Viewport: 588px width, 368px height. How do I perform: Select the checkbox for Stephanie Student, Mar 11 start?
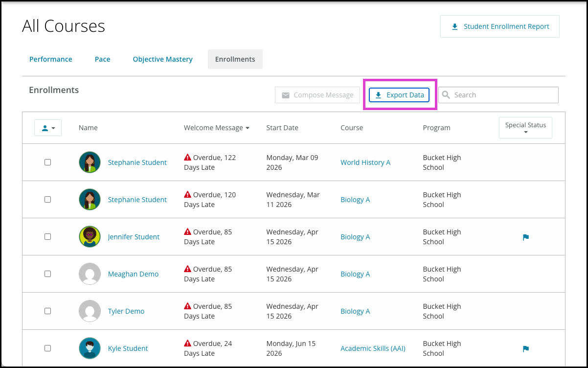tap(47, 200)
